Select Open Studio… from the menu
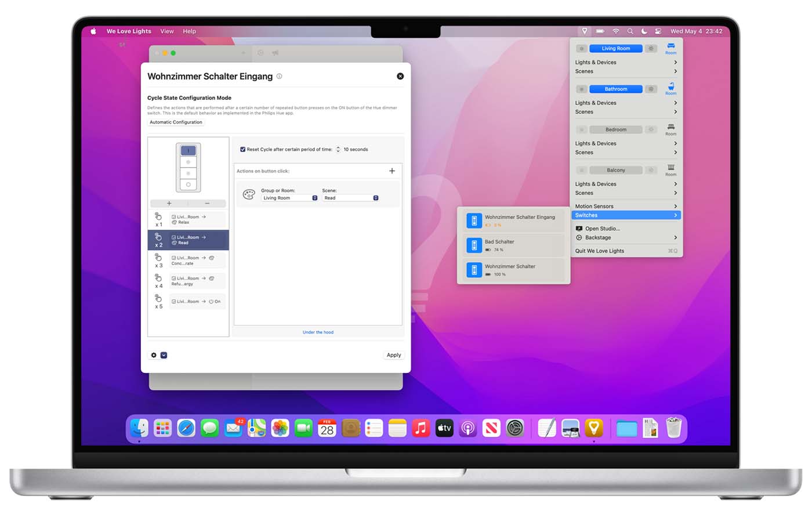Image resolution: width=812 pixels, height=514 pixels. (x=602, y=229)
